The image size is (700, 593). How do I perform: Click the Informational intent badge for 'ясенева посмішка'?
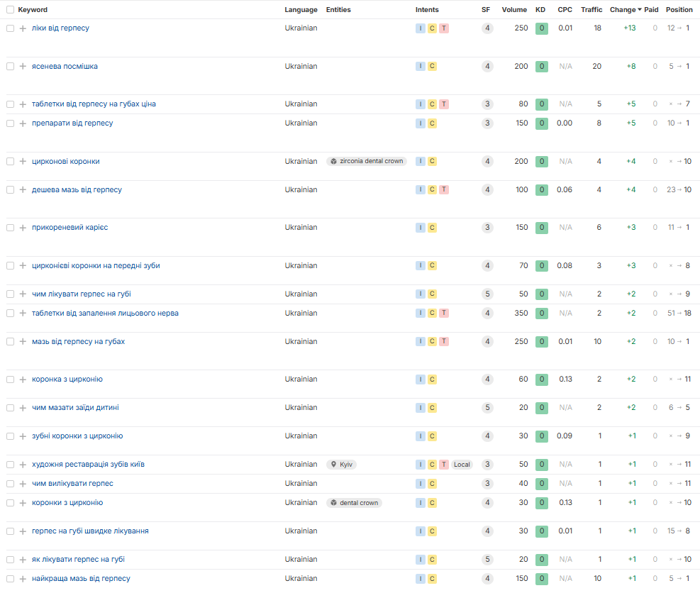(x=421, y=67)
